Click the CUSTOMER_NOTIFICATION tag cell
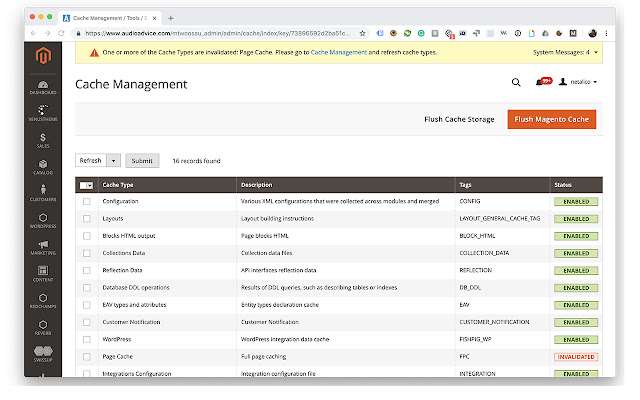Screen dimensions: 640x400 494,322
